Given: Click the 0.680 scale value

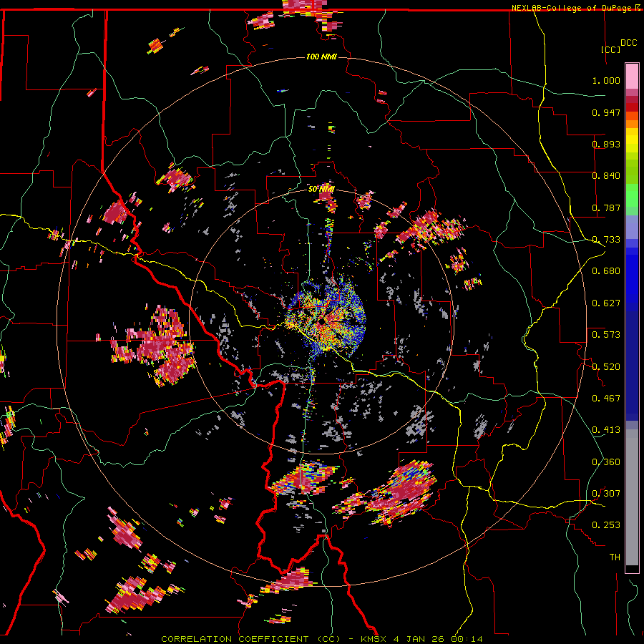Looking at the screenshot, I should coord(606,271).
